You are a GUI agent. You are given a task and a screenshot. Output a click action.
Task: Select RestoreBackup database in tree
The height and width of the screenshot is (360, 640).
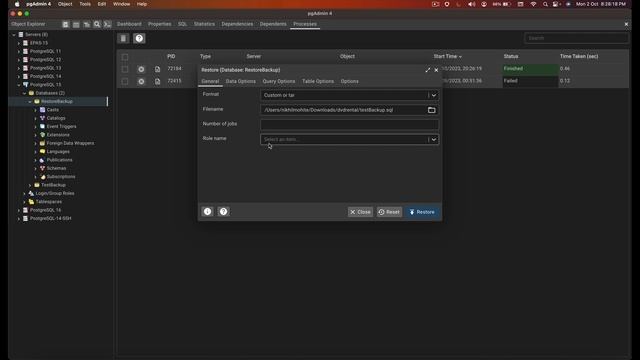(57, 101)
